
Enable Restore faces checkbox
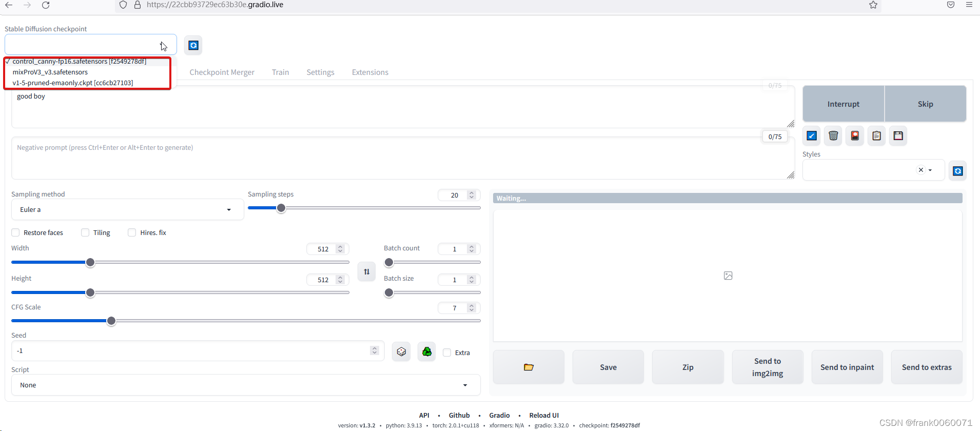pos(15,232)
